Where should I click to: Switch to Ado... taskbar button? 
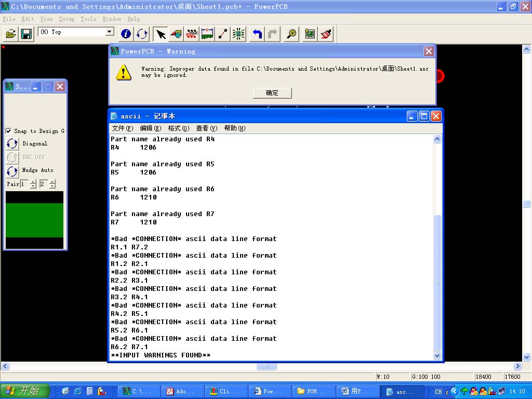(x=182, y=391)
